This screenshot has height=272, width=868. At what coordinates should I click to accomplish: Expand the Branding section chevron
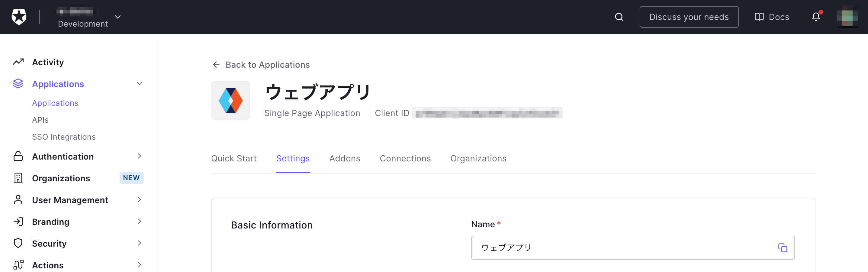[x=140, y=222]
